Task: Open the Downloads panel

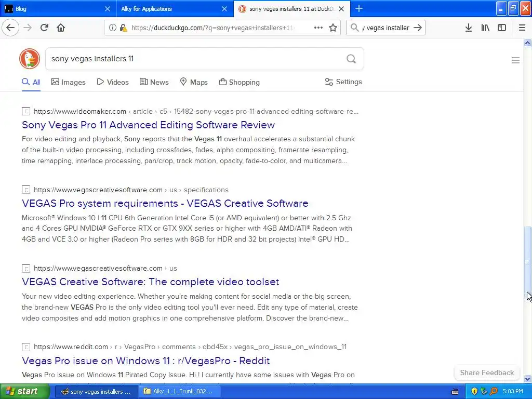Action: pos(469,28)
